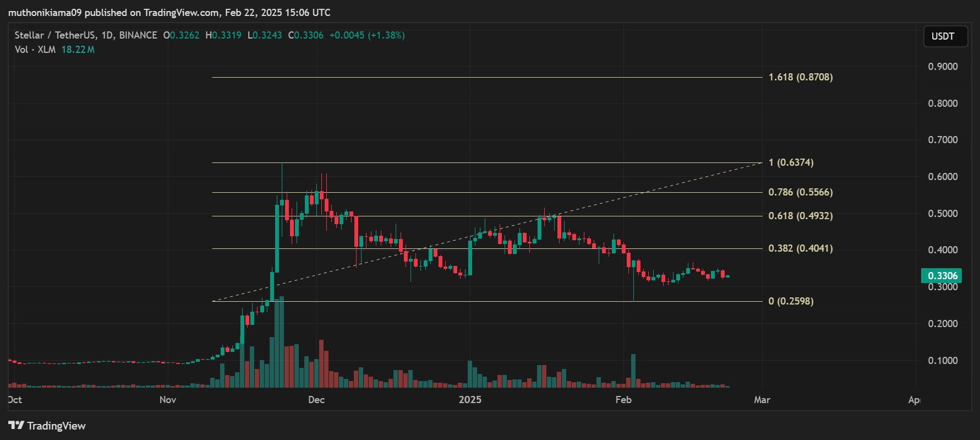Click the 0.6000 price axis label

pyautogui.click(x=943, y=177)
